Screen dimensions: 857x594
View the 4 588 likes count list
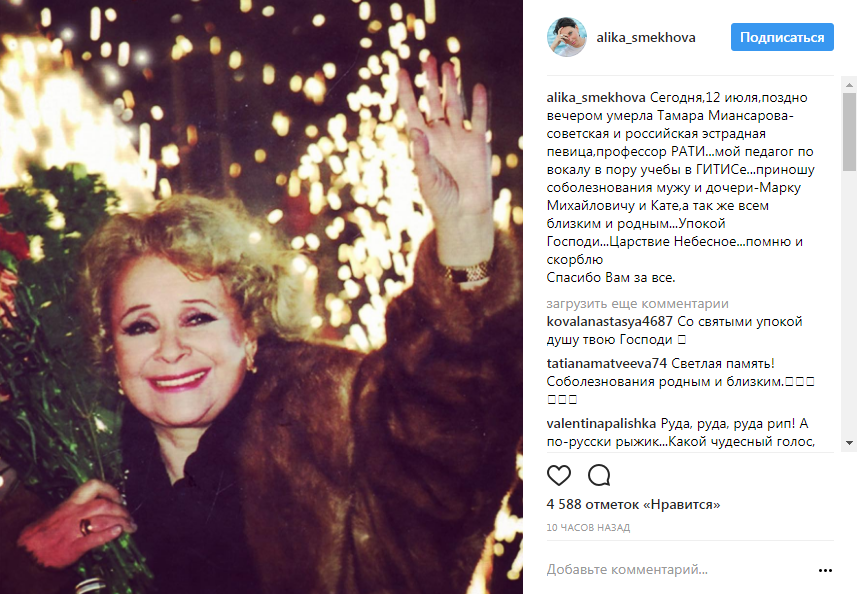[x=633, y=504]
